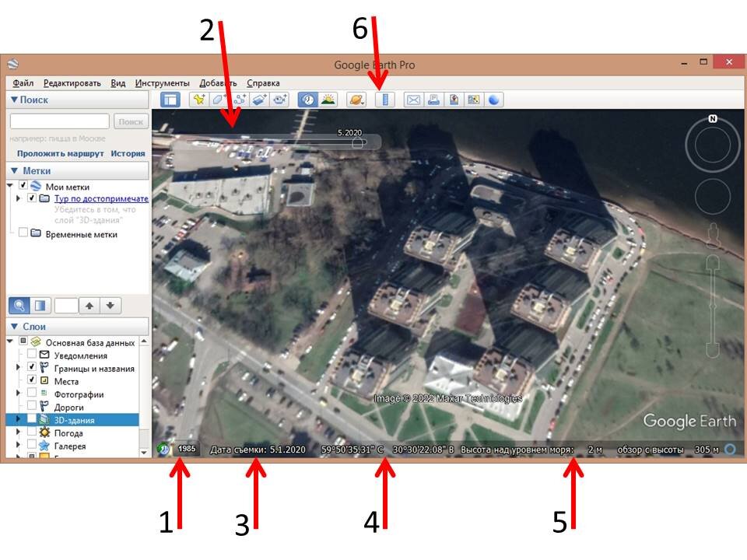Click the move joystick circle

713,197
